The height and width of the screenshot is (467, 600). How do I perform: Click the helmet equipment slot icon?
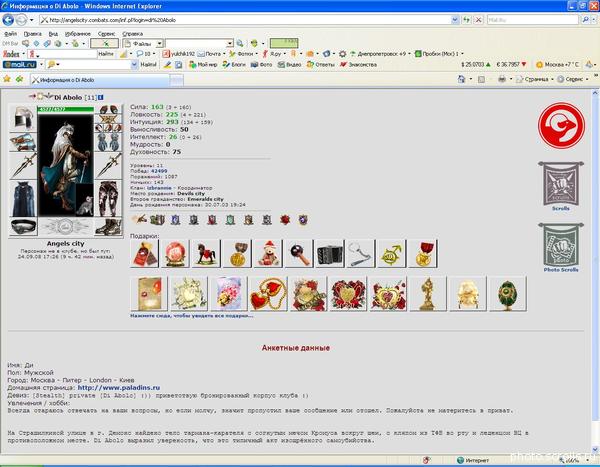tap(23, 118)
